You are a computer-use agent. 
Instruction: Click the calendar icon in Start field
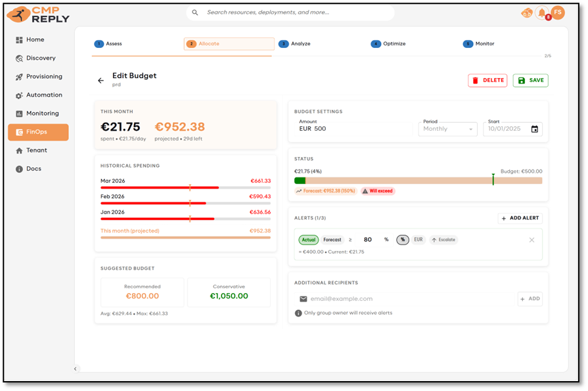click(534, 129)
